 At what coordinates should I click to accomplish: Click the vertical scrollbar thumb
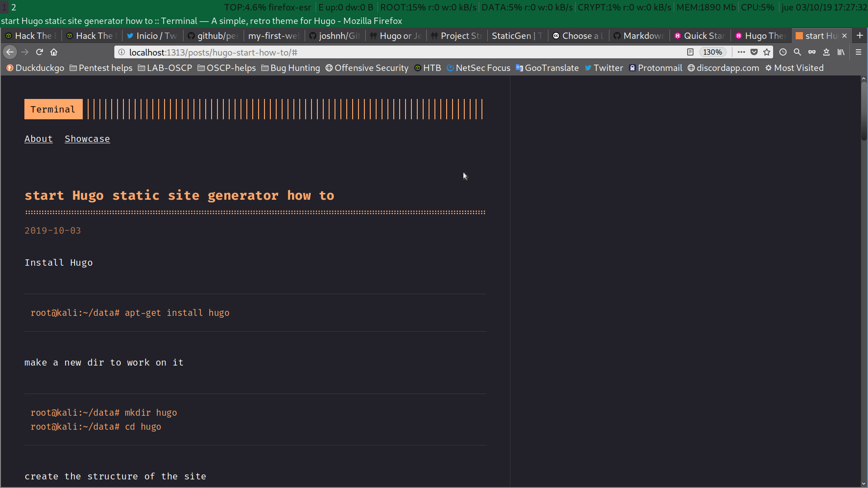[x=863, y=111]
